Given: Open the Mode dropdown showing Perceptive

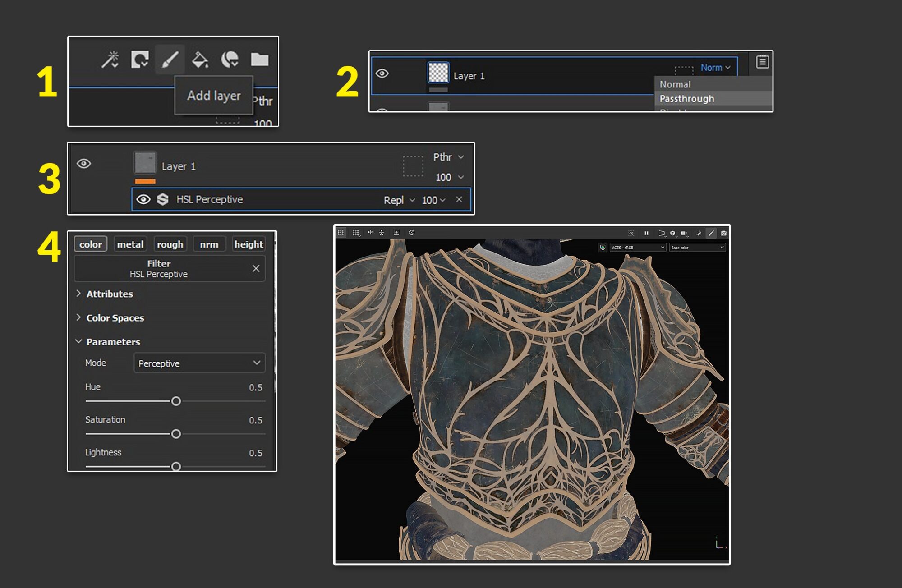Looking at the screenshot, I should tap(198, 363).
